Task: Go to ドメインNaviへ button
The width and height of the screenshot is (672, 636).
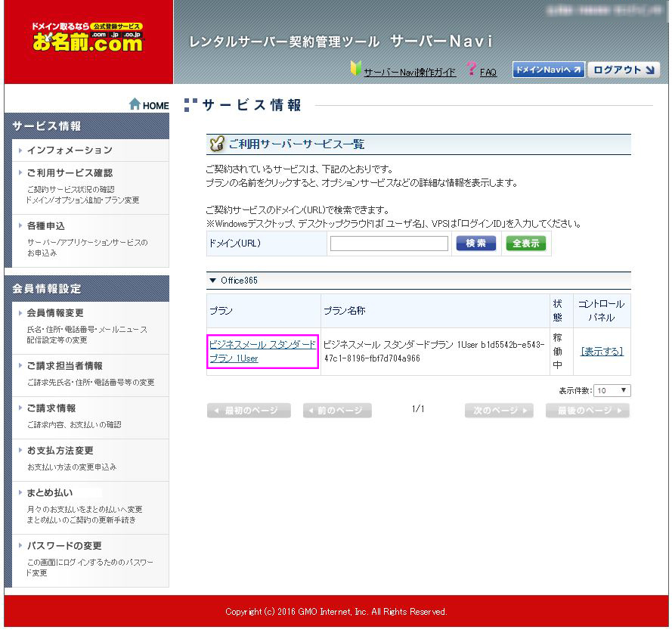Action: pos(549,70)
